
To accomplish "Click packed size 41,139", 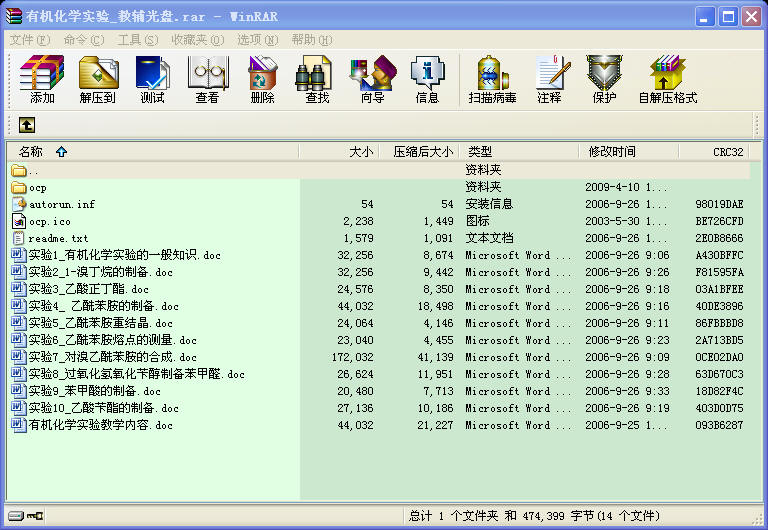I will click(x=435, y=357).
